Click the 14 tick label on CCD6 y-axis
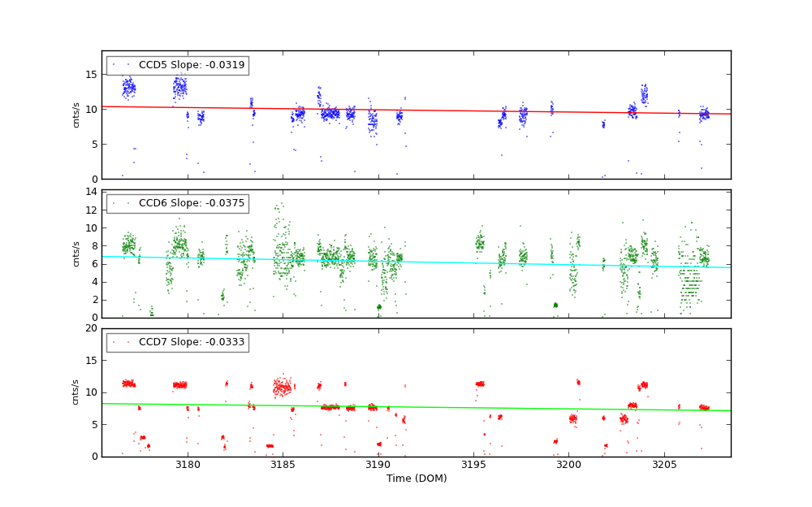Screen dimensions: 812x507 (x=91, y=192)
